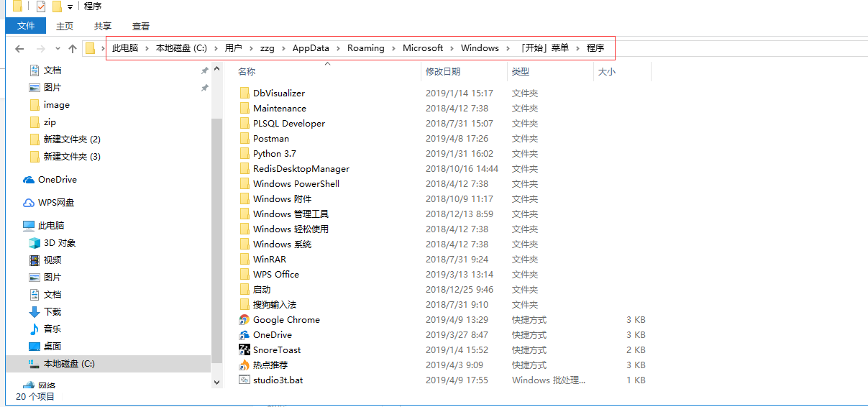This screenshot has height=407, width=868.
Task: Switch to the 共享 ribbon tab
Action: point(103,25)
